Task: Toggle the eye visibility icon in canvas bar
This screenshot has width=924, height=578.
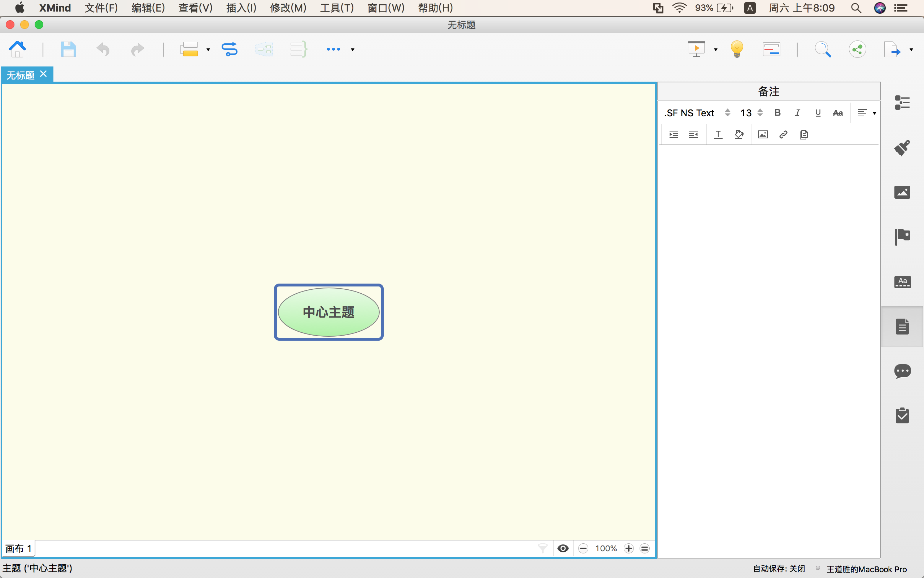Action: click(x=563, y=549)
